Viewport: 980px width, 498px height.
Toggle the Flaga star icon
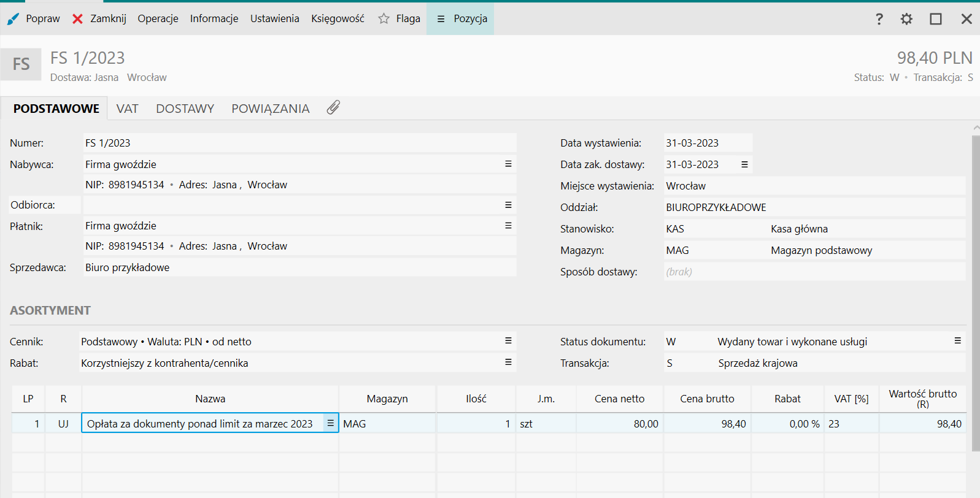384,19
